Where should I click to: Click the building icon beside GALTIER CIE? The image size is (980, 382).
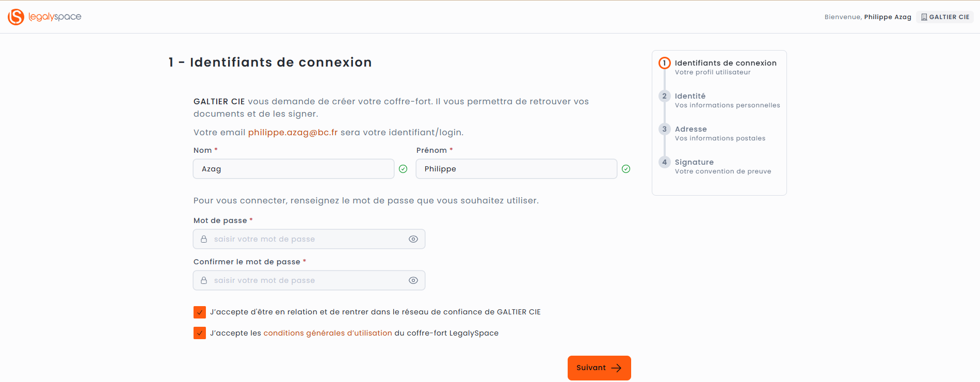924,17
